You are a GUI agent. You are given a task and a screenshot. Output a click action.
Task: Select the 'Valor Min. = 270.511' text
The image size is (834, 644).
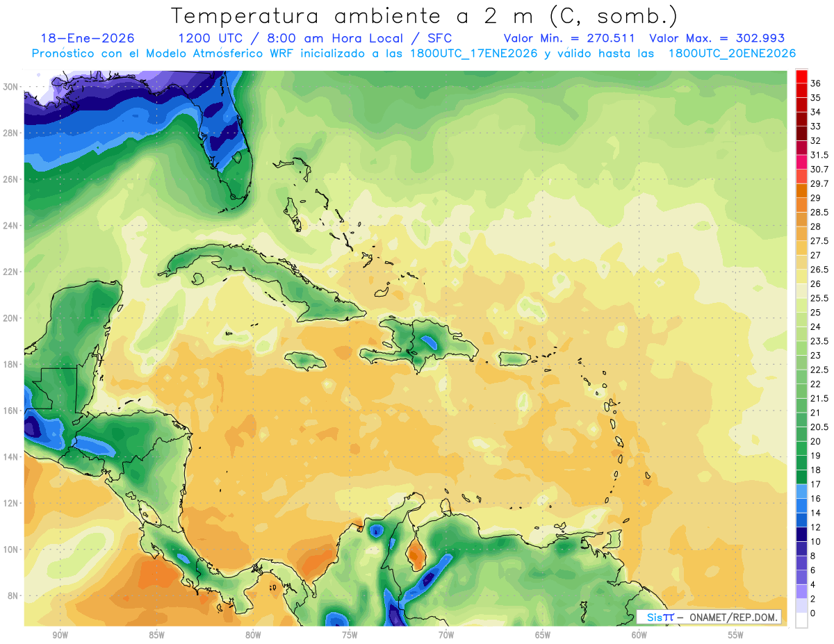[568, 38]
